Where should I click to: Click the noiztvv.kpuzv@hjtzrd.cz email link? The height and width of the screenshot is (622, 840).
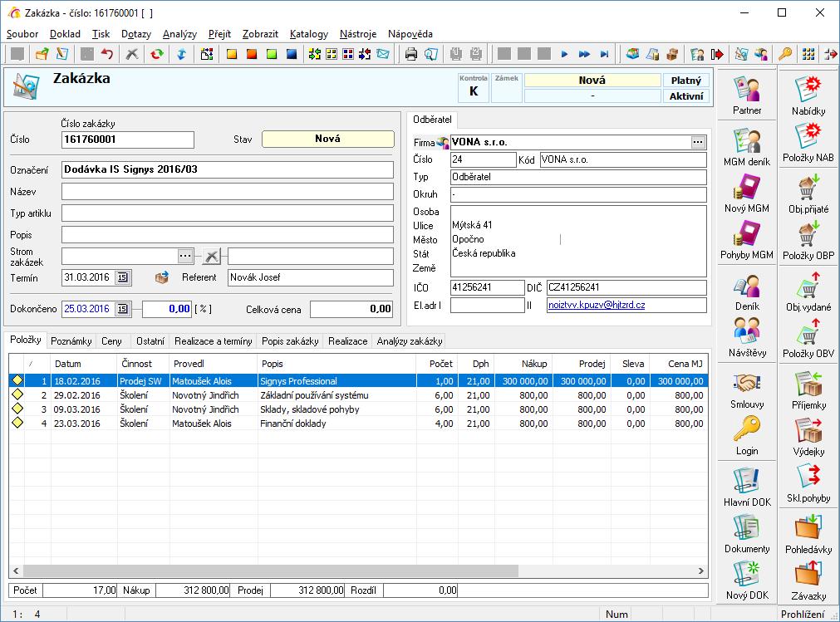pyautogui.click(x=597, y=305)
